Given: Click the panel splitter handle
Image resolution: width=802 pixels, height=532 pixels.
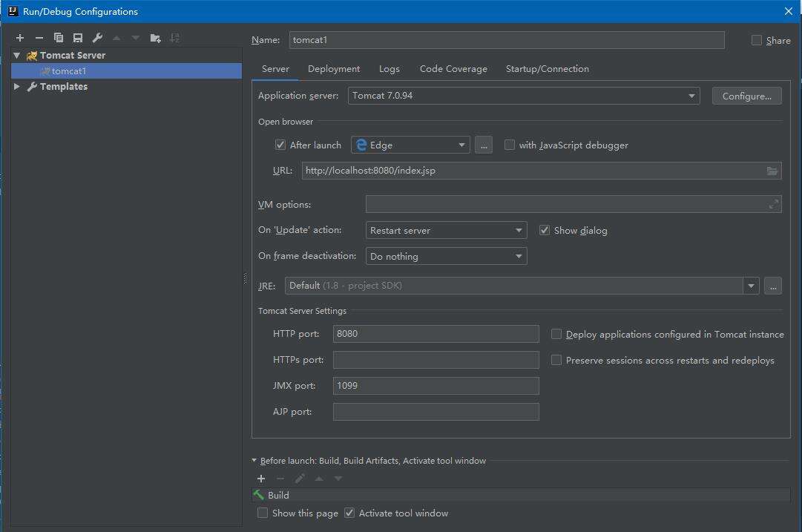Looking at the screenshot, I should pyautogui.click(x=245, y=278).
